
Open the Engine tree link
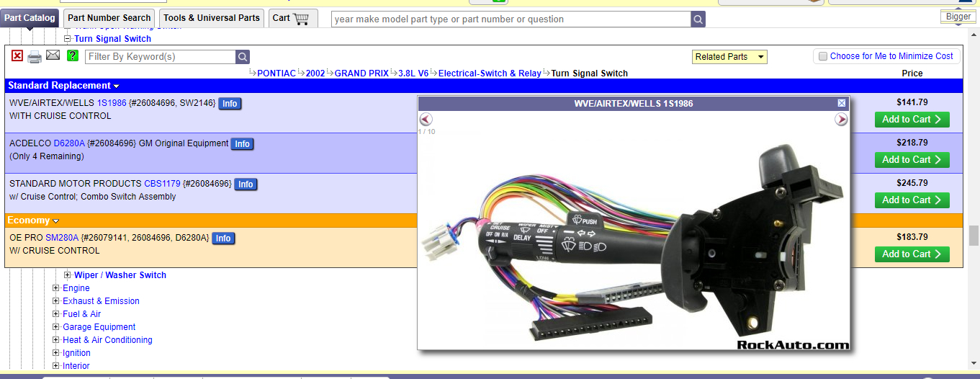tap(76, 288)
